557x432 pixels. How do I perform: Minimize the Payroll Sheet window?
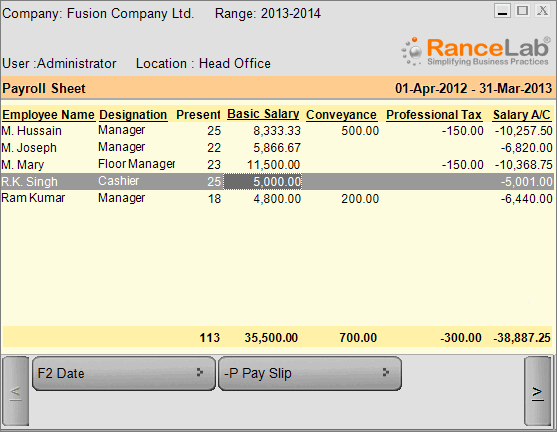tap(502, 11)
